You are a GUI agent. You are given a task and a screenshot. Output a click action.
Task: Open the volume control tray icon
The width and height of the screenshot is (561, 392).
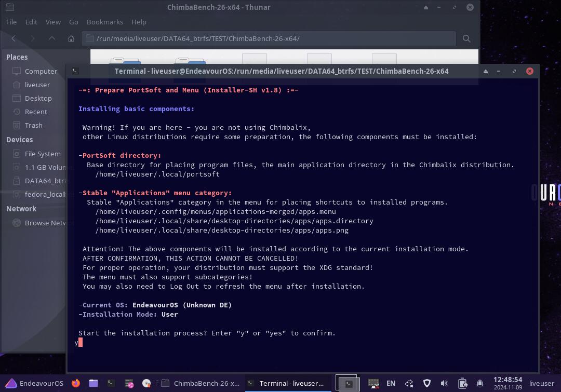pos(444,383)
